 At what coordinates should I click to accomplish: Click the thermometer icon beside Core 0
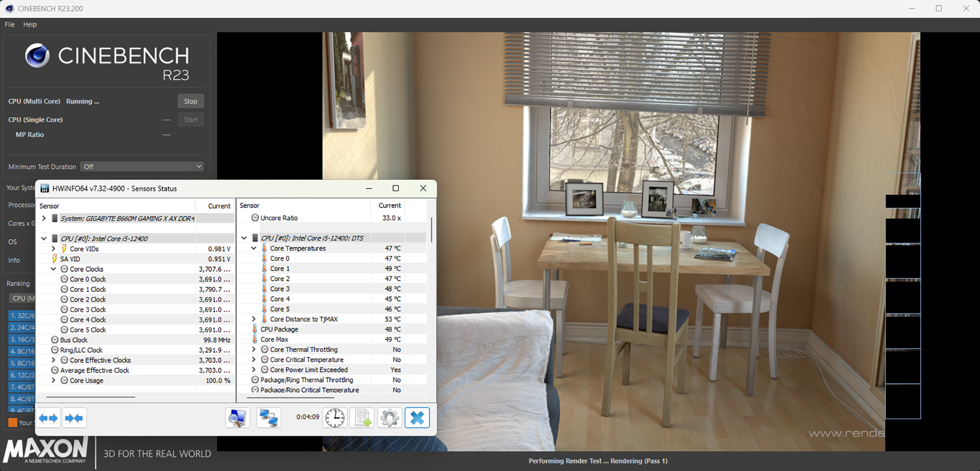click(264, 258)
